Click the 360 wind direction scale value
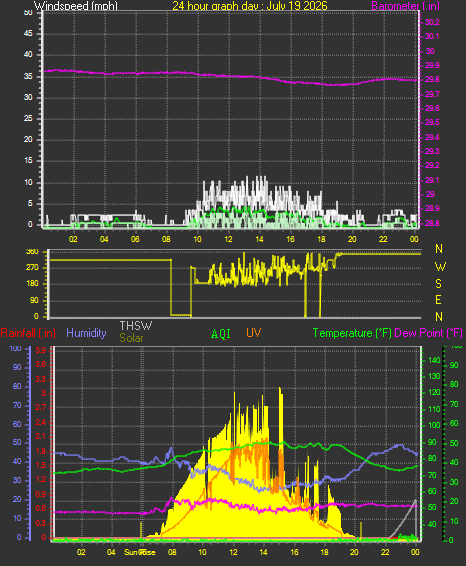The image size is (466, 566). (32, 252)
